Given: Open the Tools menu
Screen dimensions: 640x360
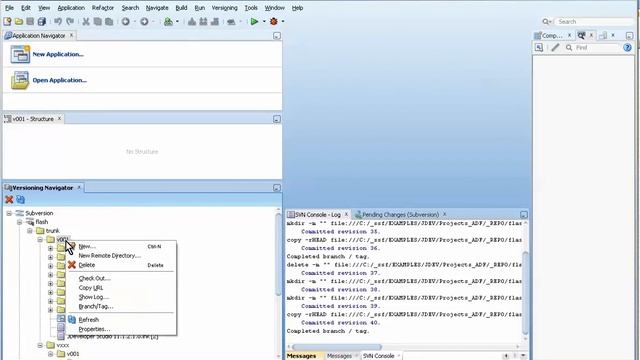Looking at the screenshot, I should 251,8.
